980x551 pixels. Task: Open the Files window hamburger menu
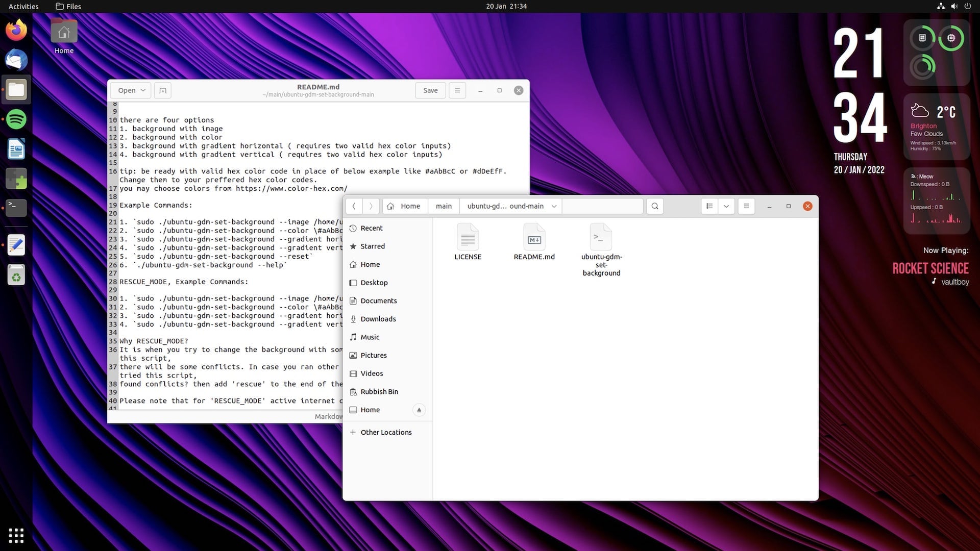pos(746,206)
